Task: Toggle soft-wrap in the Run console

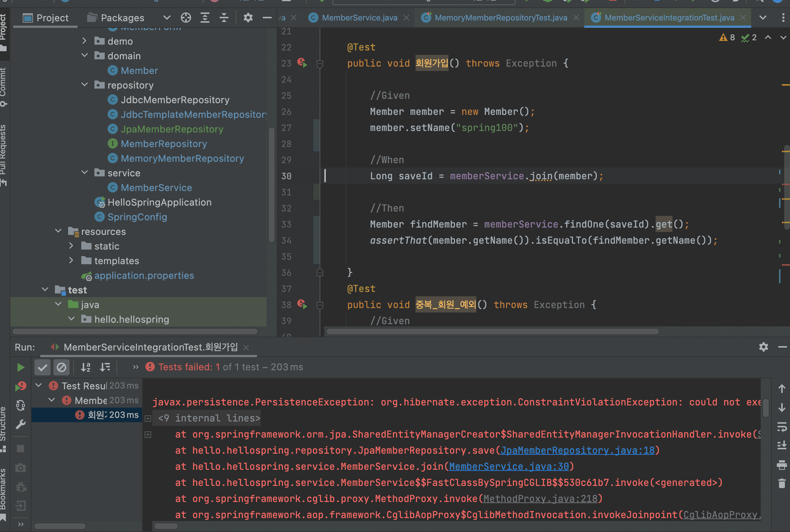Action: click(782, 427)
